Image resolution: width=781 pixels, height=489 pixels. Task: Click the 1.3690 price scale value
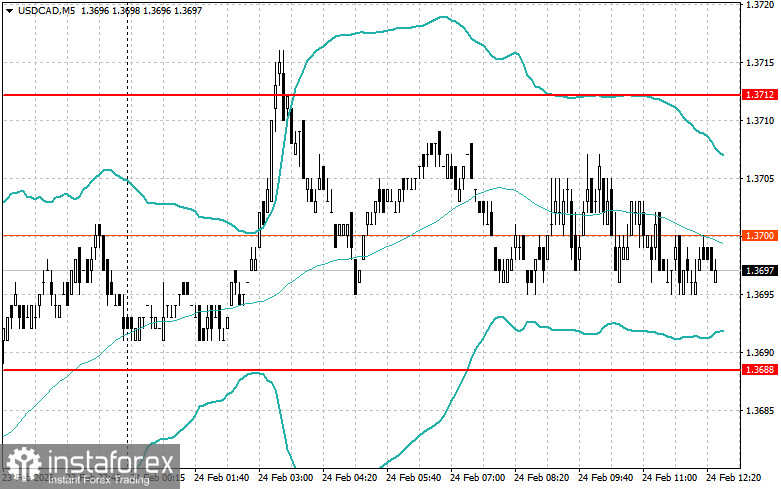click(x=760, y=353)
